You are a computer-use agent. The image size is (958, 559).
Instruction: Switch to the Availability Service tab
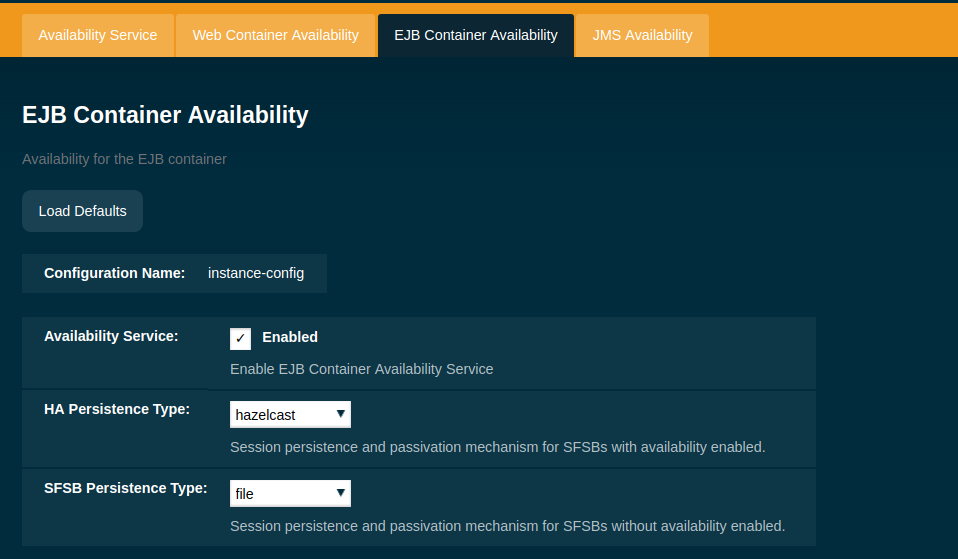98,35
